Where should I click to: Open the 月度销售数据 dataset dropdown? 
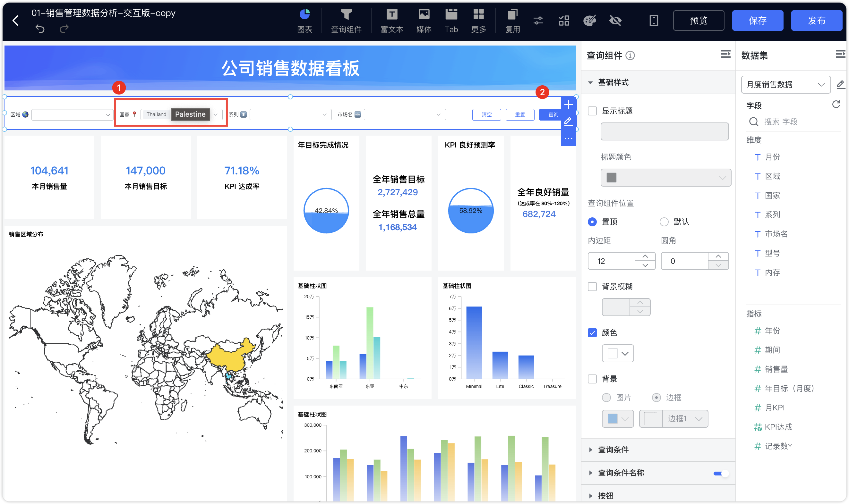tap(785, 85)
